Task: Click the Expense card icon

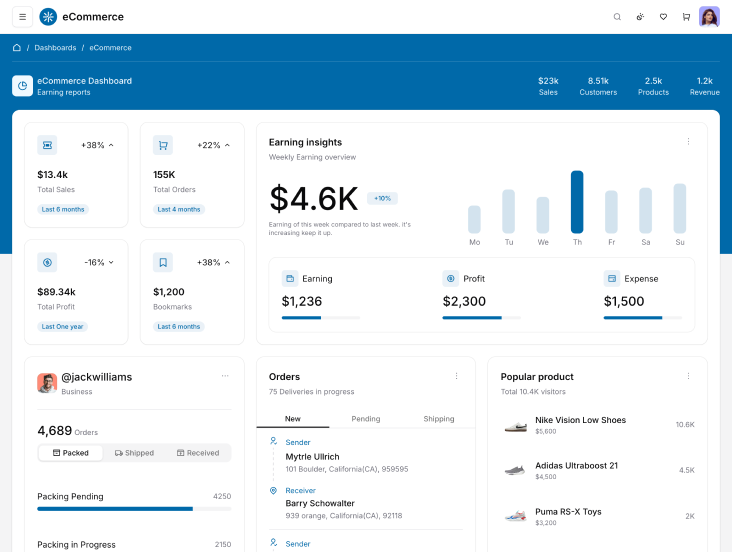Action: click(612, 279)
